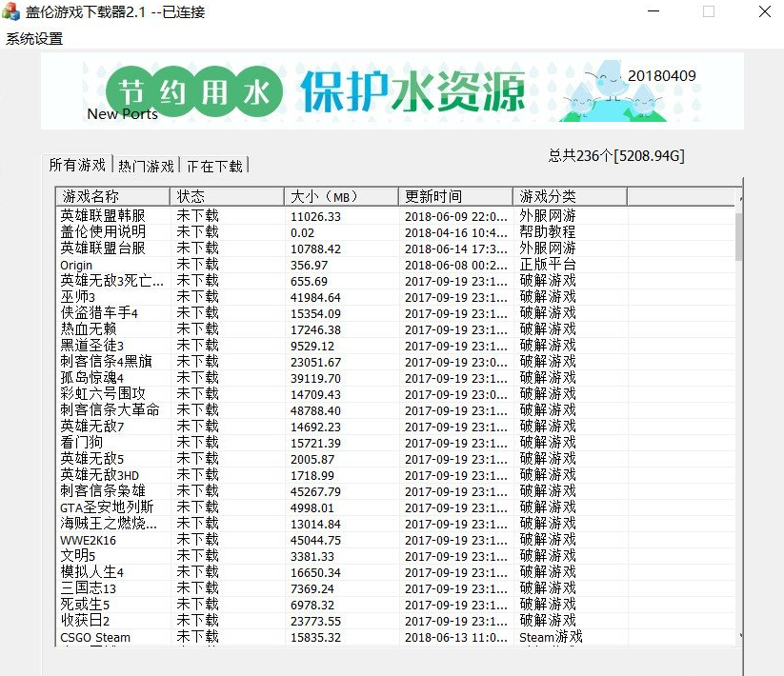Sort by the 状态 column header
This screenshot has width=784, height=676.
(x=227, y=196)
